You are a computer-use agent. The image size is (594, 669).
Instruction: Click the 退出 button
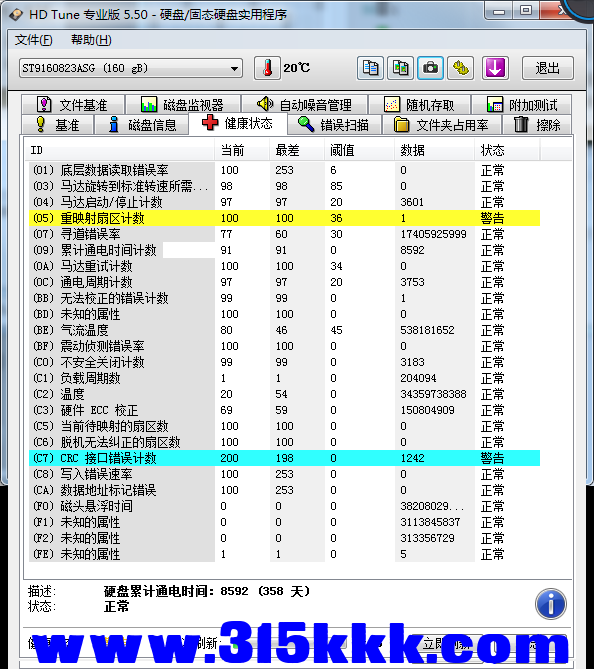coord(547,68)
